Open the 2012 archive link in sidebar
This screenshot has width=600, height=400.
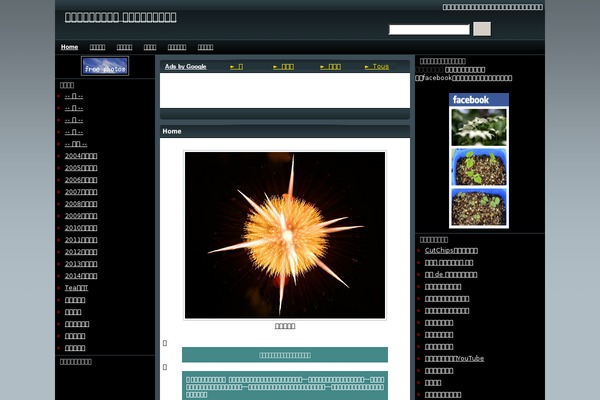coord(81,252)
